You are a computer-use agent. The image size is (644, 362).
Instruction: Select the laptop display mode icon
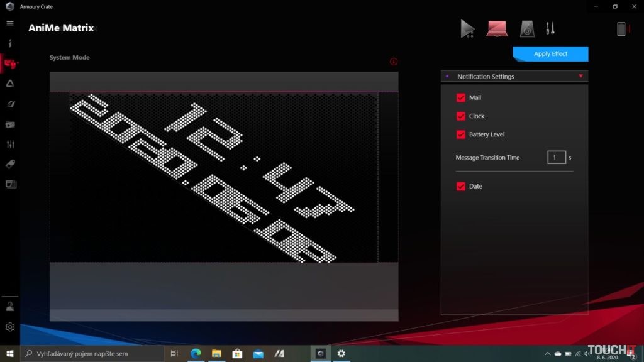point(497,28)
